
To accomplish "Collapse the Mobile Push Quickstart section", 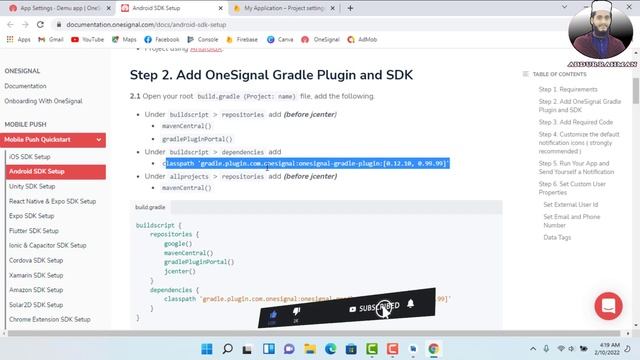I will point(99,140).
